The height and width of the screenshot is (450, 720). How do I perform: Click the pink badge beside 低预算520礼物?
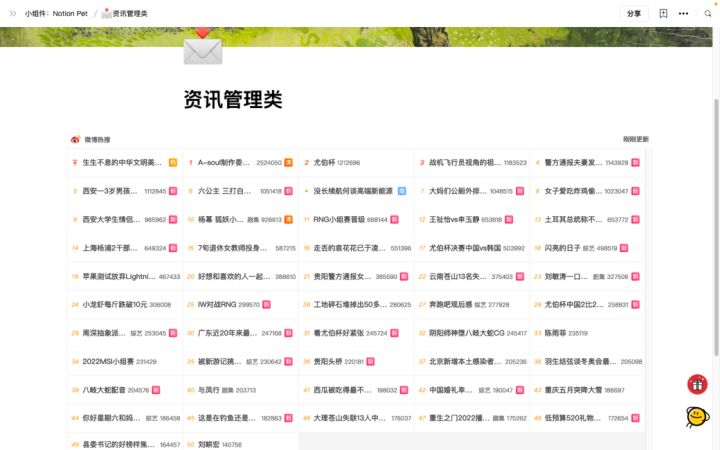636,418
